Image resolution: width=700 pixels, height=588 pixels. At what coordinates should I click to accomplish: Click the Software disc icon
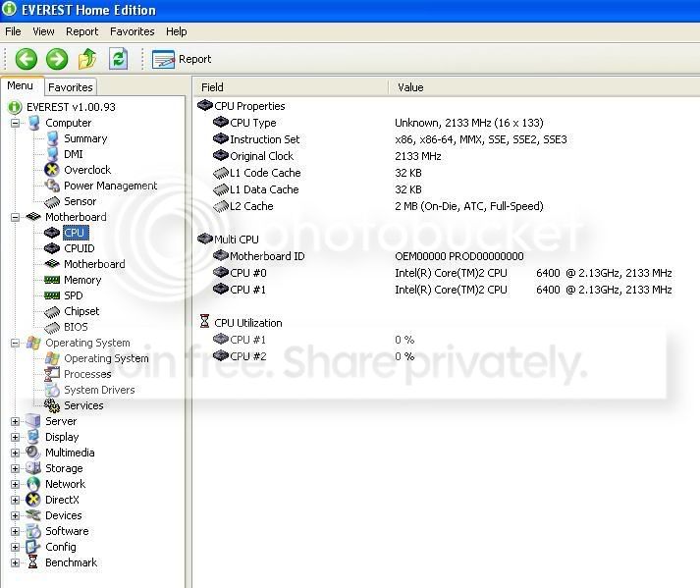(x=33, y=531)
